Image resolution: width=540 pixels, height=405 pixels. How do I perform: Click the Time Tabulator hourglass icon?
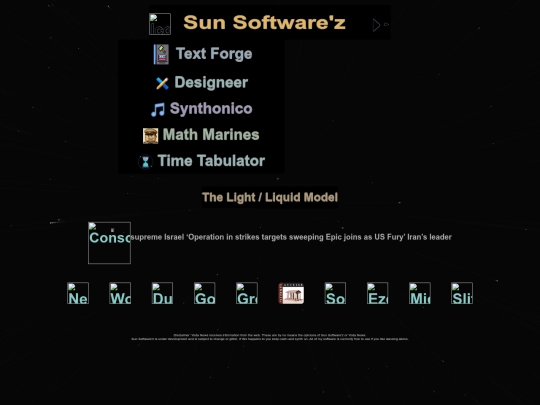pyautogui.click(x=145, y=162)
